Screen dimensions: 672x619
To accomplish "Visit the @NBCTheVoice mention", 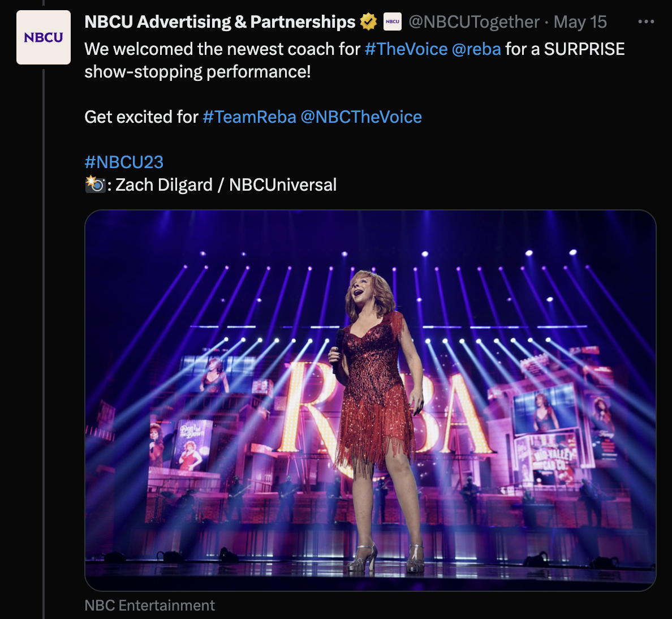I will [361, 117].
